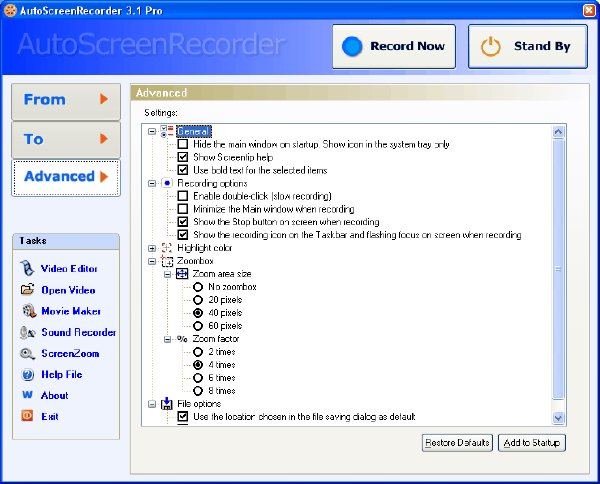Click the Help File question icon
Viewport: 600px width, 484px height.
coord(28,375)
